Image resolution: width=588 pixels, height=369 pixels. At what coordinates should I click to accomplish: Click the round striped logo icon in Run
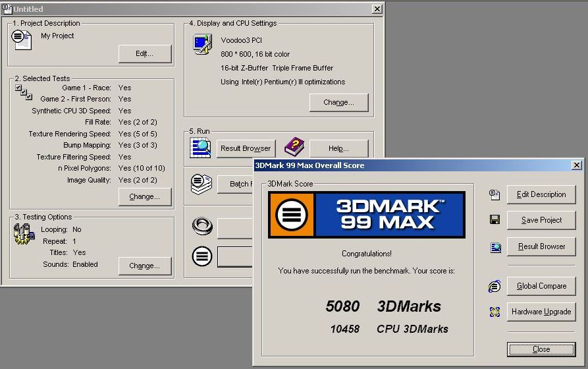(202, 257)
